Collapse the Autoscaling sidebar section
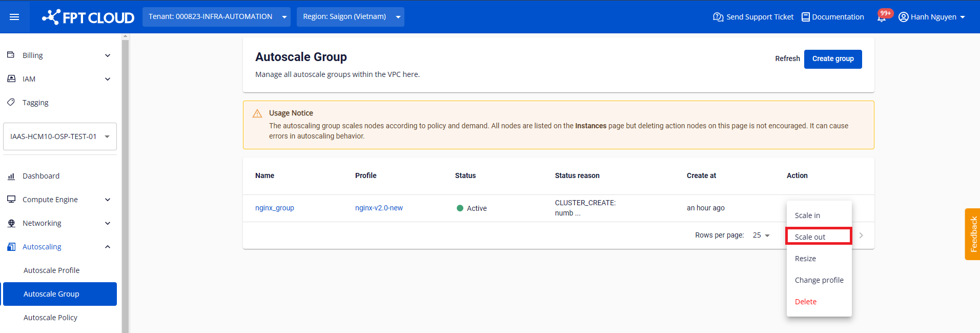980x333 pixels. 108,247
